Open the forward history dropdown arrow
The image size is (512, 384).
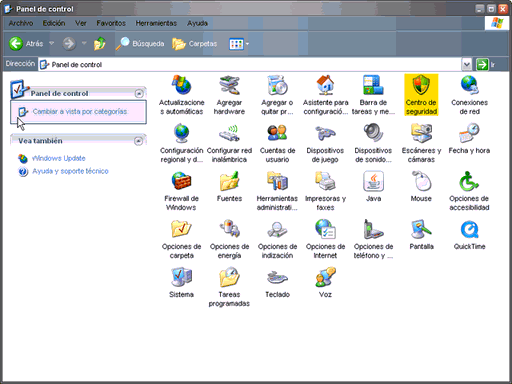84,43
